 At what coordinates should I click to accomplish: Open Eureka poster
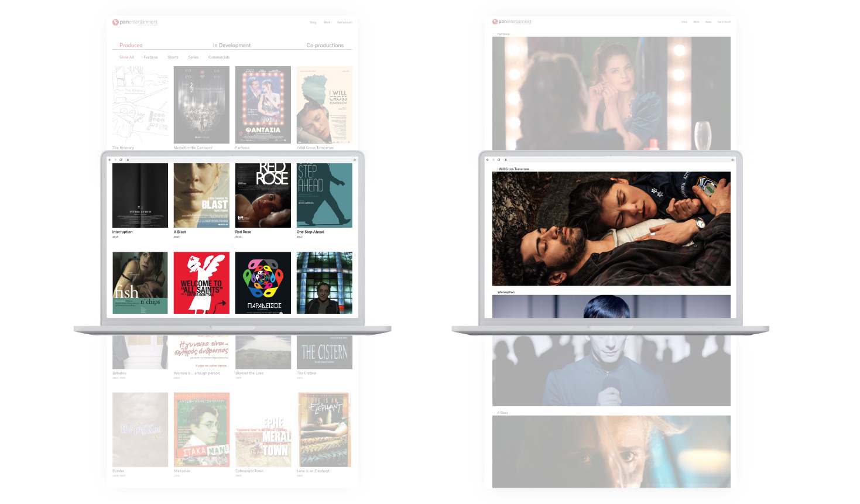pyautogui.click(x=140, y=430)
